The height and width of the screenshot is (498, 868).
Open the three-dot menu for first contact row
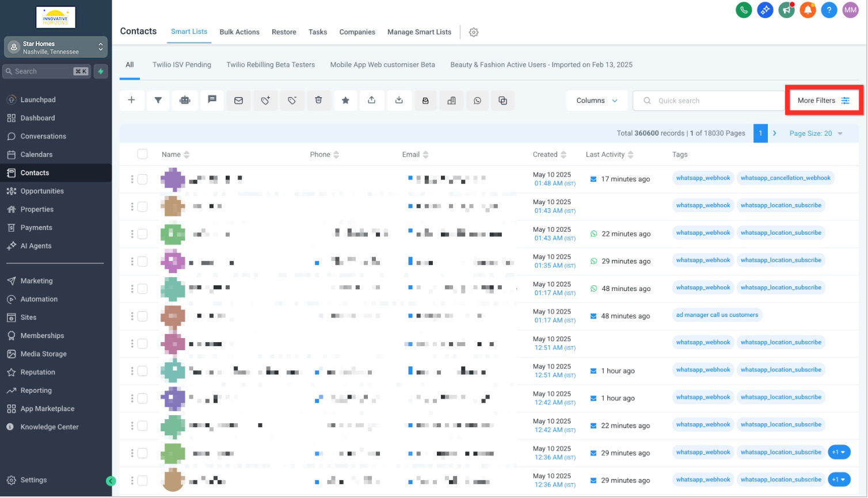132,179
